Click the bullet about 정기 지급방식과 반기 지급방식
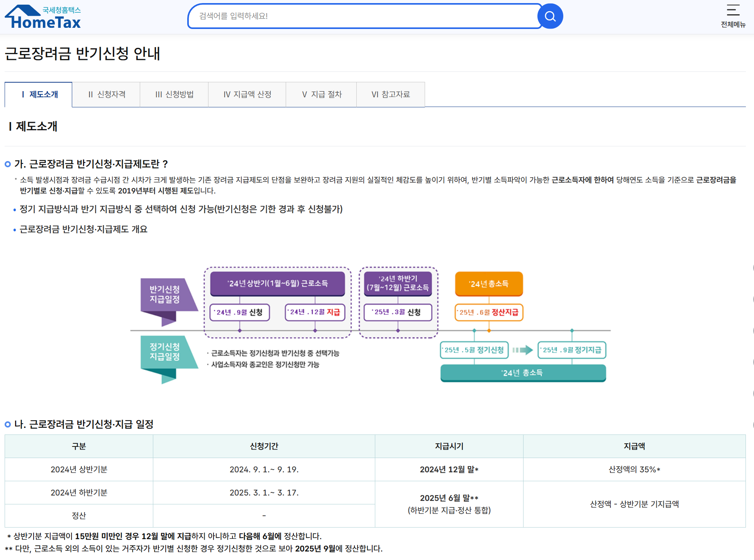The height and width of the screenshot is (560, 754). [x=181, y=209]
